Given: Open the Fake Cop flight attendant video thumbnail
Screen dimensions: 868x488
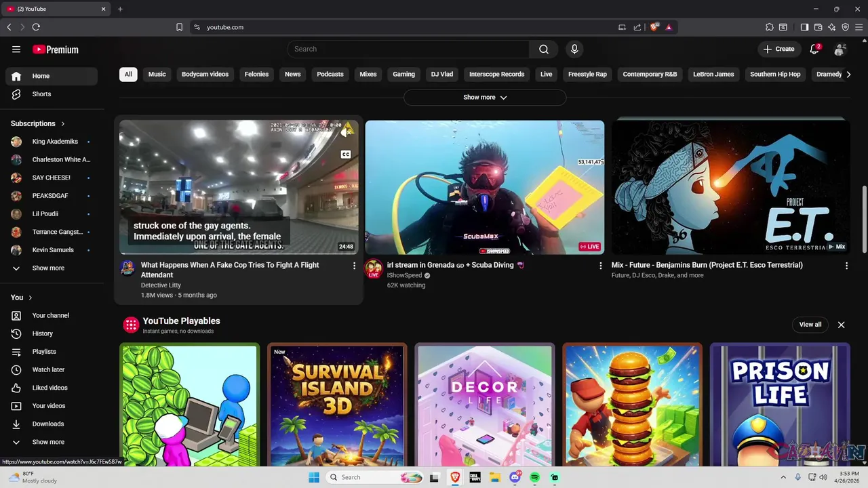Looking at the screenshot, I should pos(239,188).
